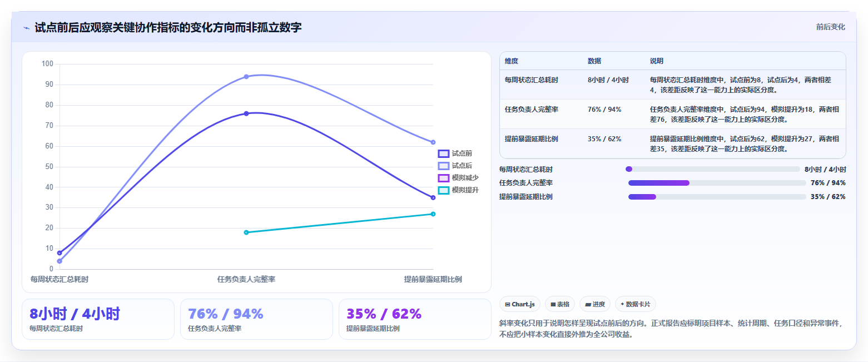Click the 76% / 94% value beside progress bar
This screenshot has height=362, width=868.
(x=828, y=183)
